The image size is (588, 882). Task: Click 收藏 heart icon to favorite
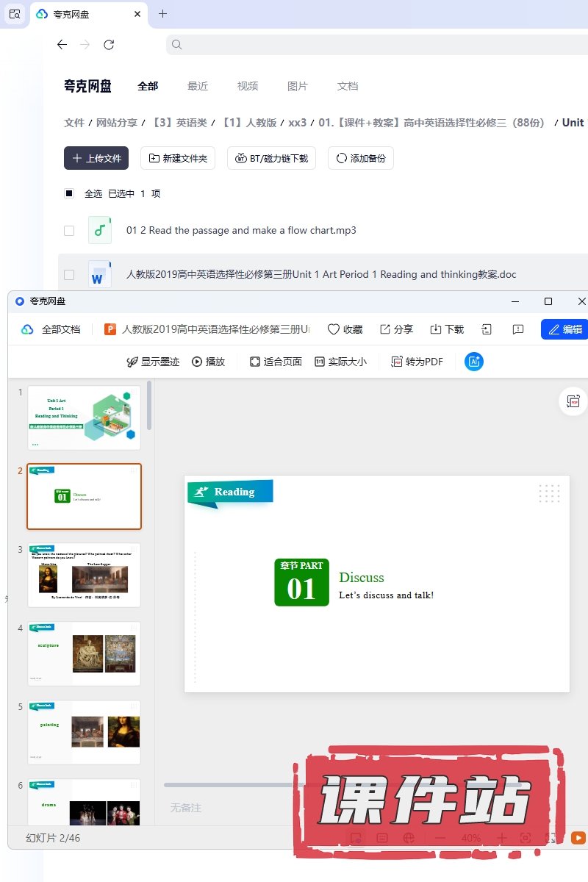(x=345, y=329)
